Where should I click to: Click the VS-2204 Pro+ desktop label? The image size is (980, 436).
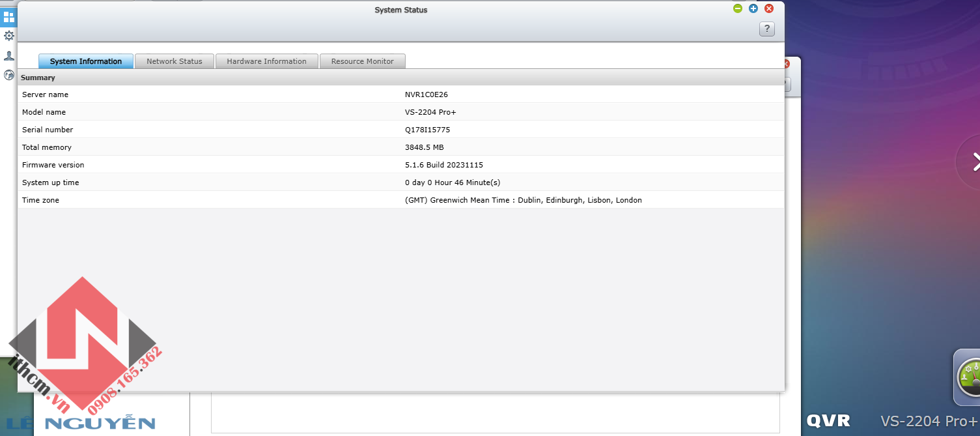pyautogui.click(x=929, y=421)
